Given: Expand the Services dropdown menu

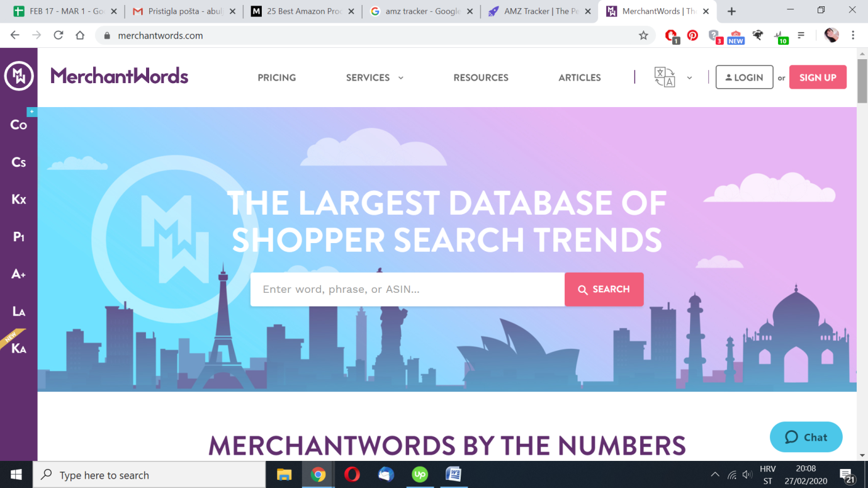Looking at the screenshot, I should click(375, 77).
